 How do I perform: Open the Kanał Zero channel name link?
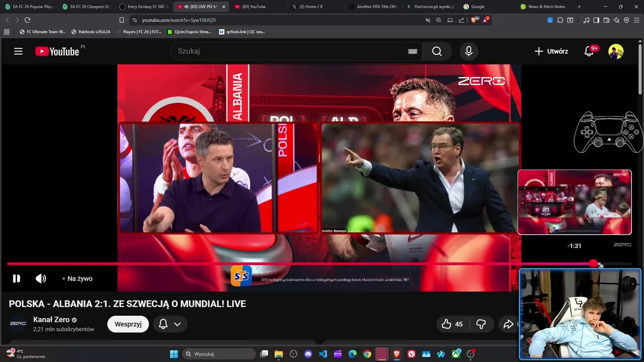coord(51,320)
